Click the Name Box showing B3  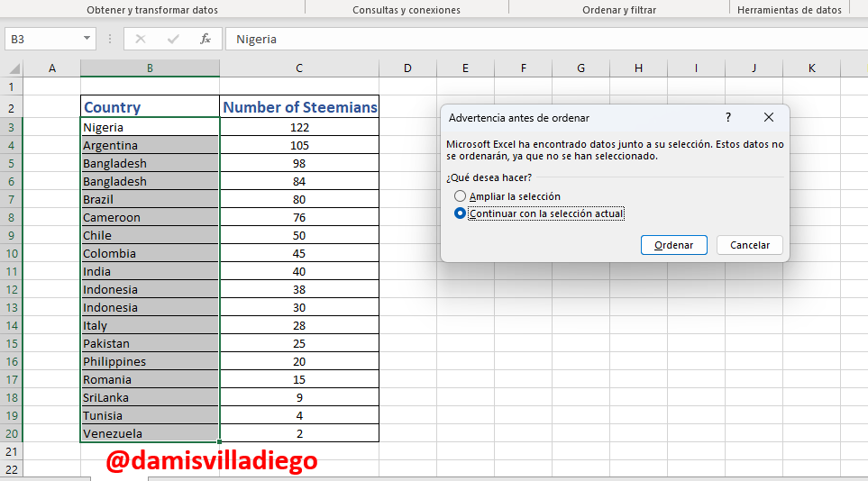click(x=43, y=40)
